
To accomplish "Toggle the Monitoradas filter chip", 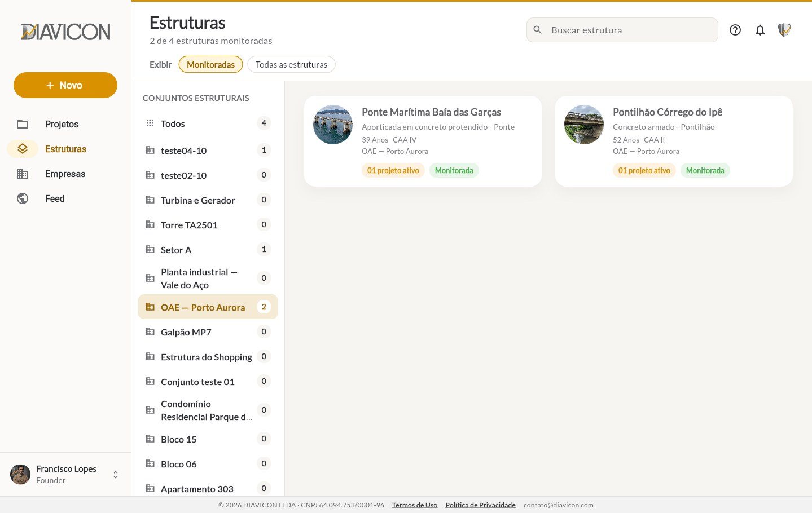I will pos(210,64).
